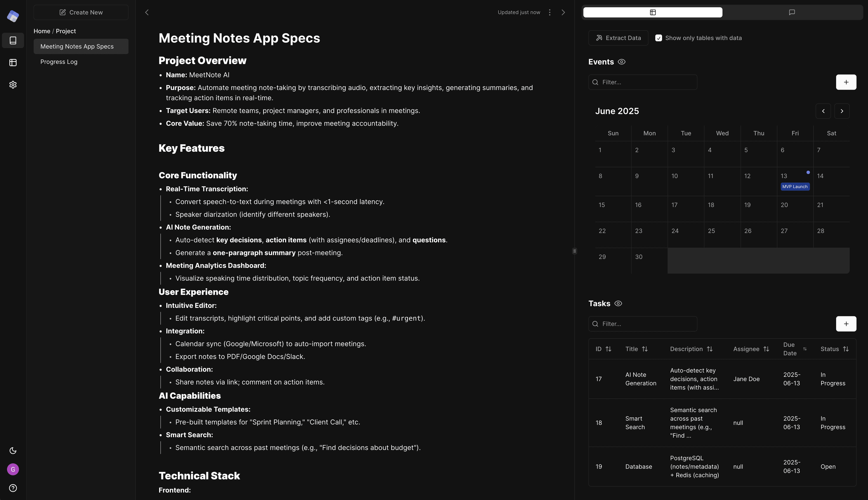868x500 pixels.
Task: Click the Project Overview heading
Action: [203, 60]
